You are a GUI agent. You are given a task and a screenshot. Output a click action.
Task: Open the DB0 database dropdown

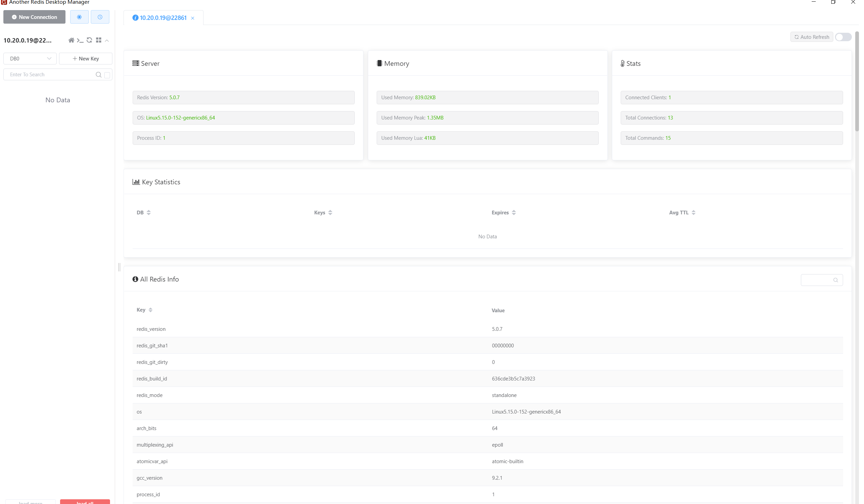pyautogui.click(x=30, y=59)
